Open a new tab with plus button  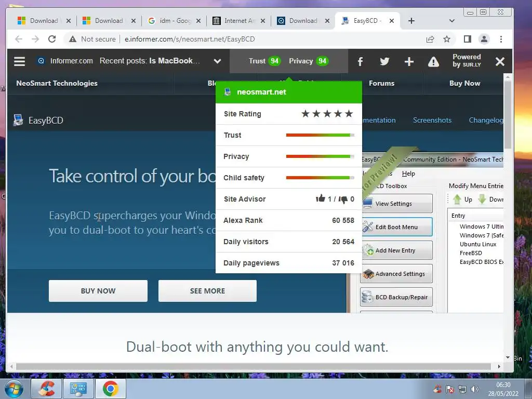411,21
